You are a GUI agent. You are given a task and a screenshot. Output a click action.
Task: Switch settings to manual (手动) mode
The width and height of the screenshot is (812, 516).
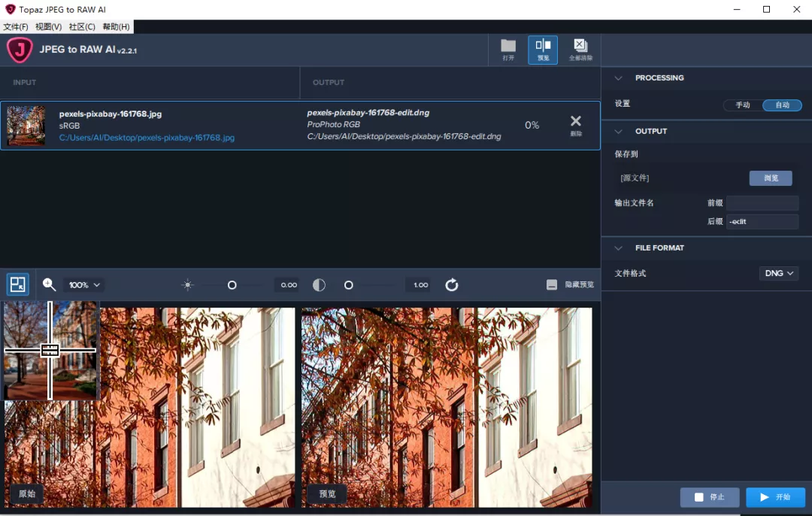click(x=743, y=105)
